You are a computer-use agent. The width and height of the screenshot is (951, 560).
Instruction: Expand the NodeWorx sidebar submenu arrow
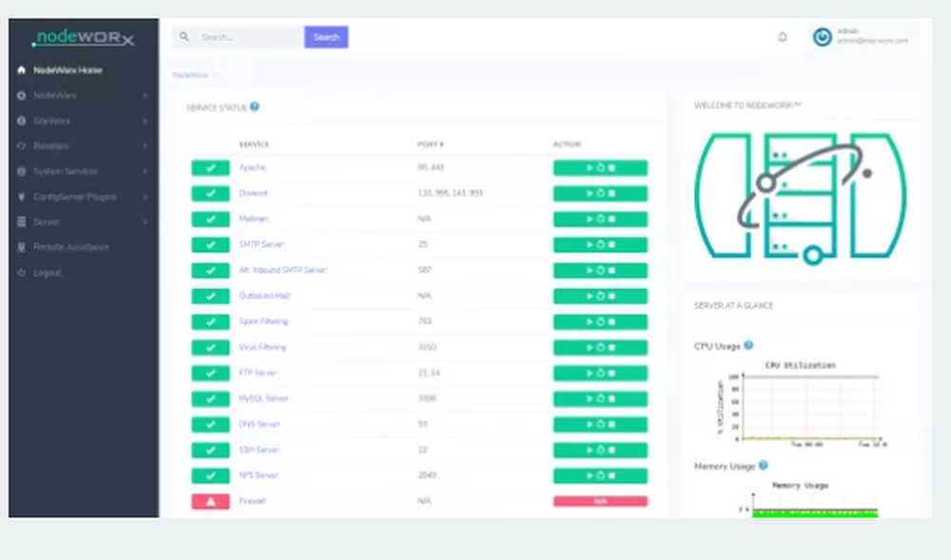click(146, 96)
